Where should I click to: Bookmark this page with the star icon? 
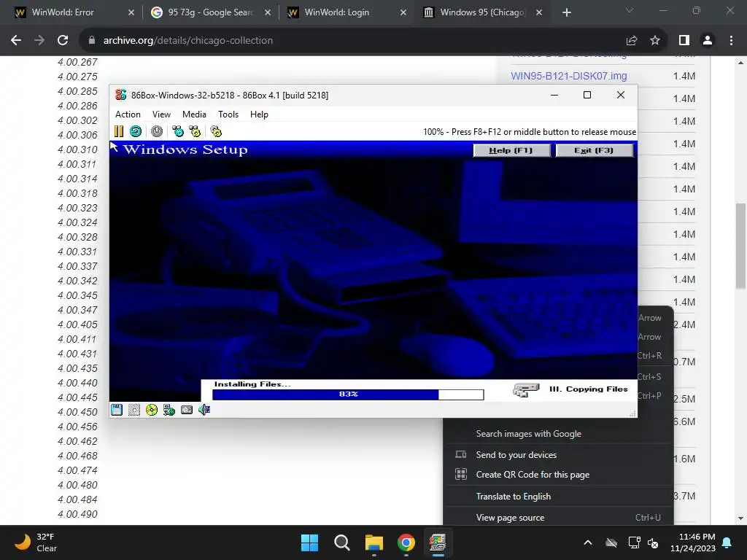tap(655, 41)
